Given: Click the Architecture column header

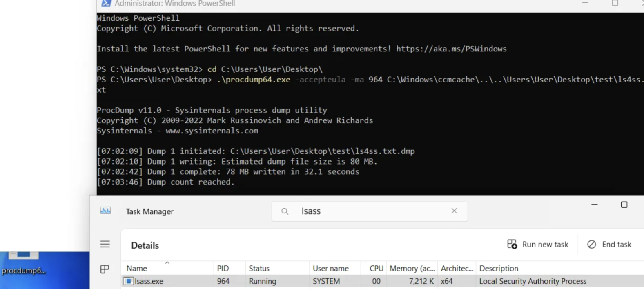Looking at the screenshot, I should [457, 269].
